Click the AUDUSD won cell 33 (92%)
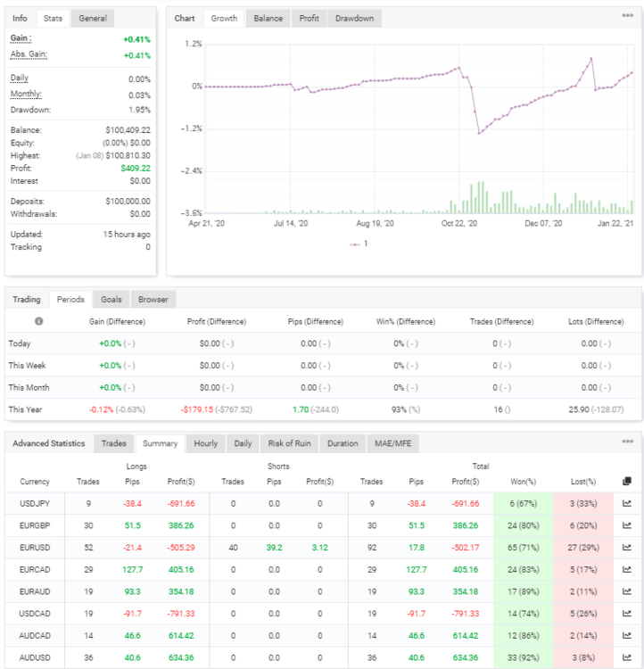Screen dimensions: 644x669 tap(524, 657)
